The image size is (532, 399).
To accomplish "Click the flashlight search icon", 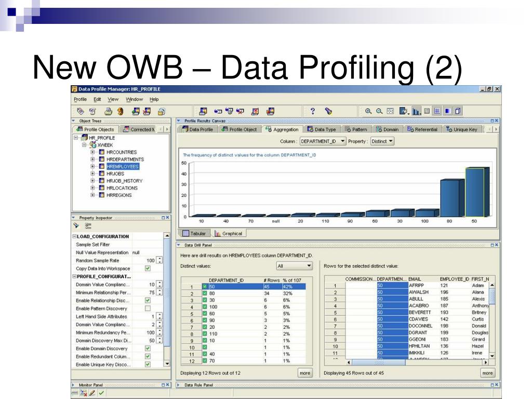I will [x=328, y=111].
